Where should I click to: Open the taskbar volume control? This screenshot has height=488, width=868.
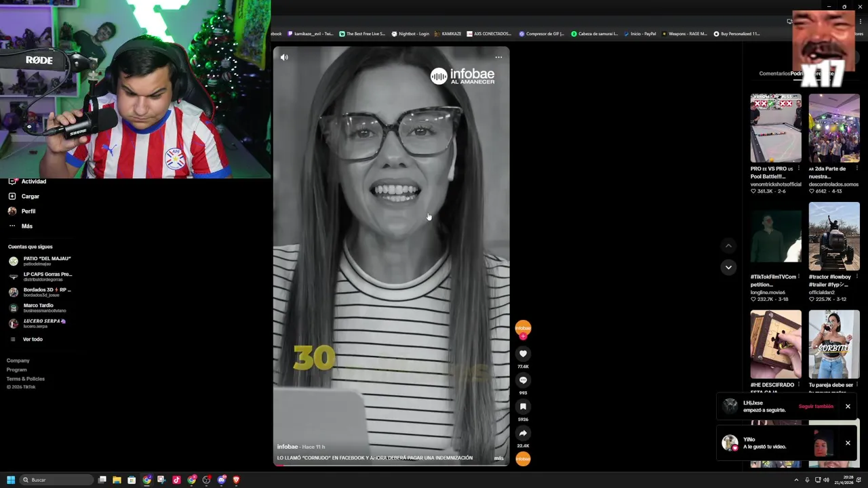[826, 480]
